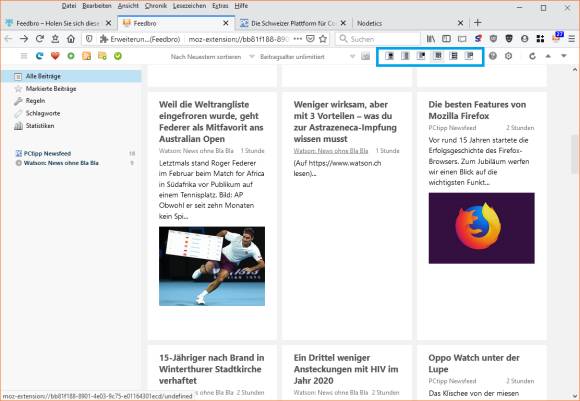Open 'Die besten Features von Mozilla Firefox' article
The width and height of the screenshot is (580, 401).
point(477,110)
